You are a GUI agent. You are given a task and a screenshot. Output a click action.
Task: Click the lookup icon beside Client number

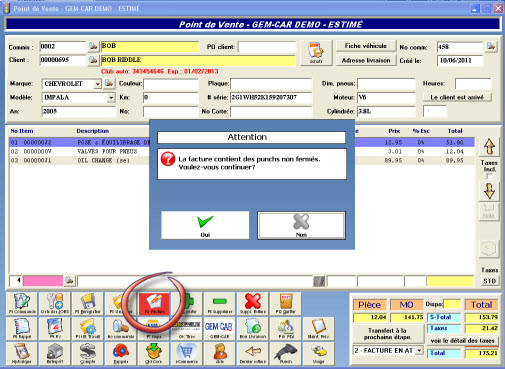click(93, 60)
